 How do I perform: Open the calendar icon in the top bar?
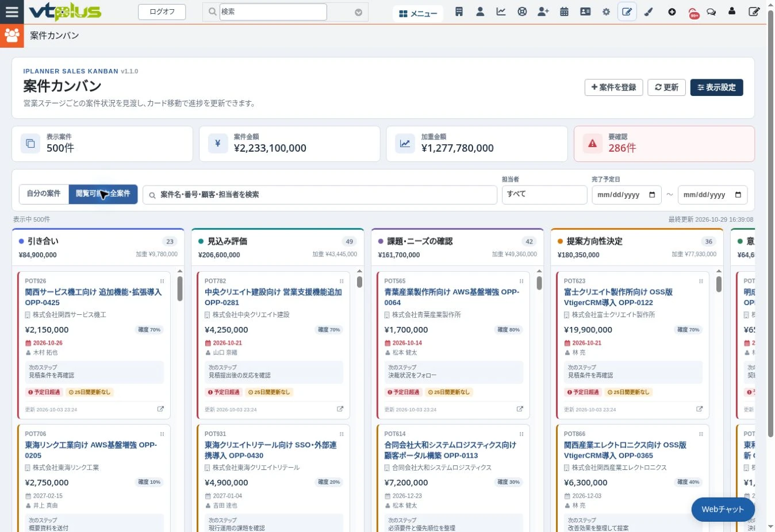point(565,11)
